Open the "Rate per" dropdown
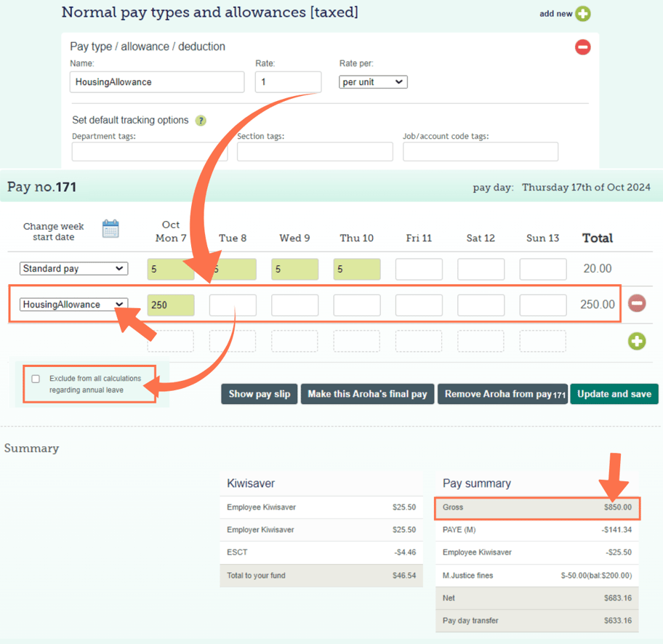Viewport: 663px width, 644px height. pyautogui.click(x=373, y=82)
